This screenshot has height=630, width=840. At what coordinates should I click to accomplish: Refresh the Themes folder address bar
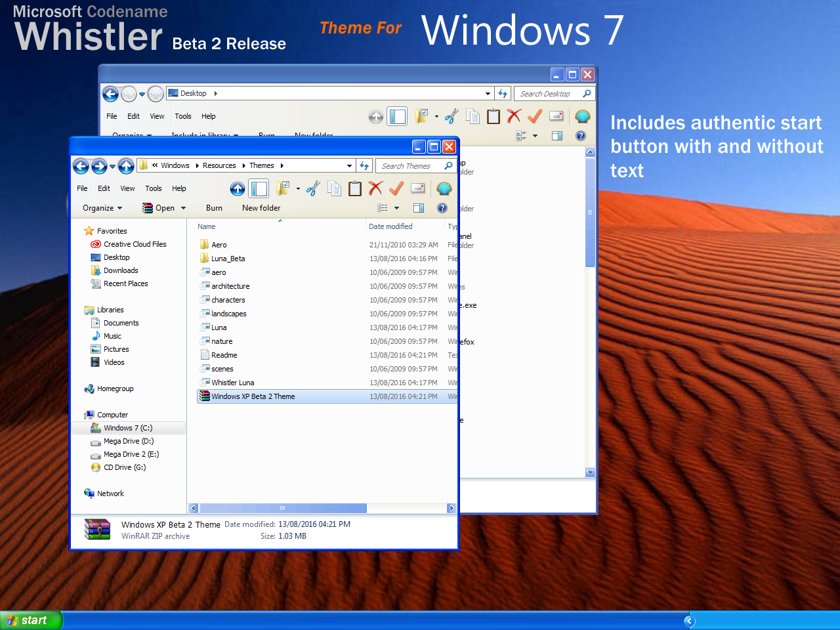point(364,165)
